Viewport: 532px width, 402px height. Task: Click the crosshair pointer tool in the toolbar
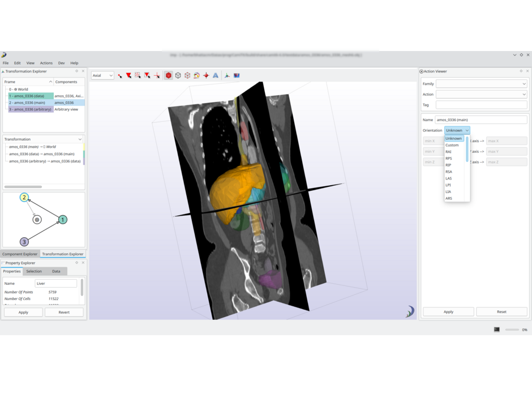point(157,75)
